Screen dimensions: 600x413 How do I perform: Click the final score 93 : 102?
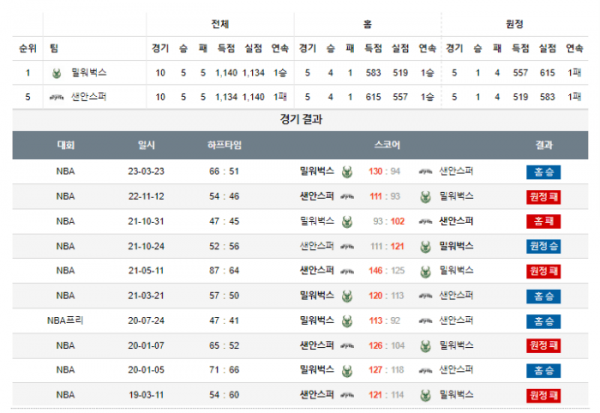[x=389, y=221]
